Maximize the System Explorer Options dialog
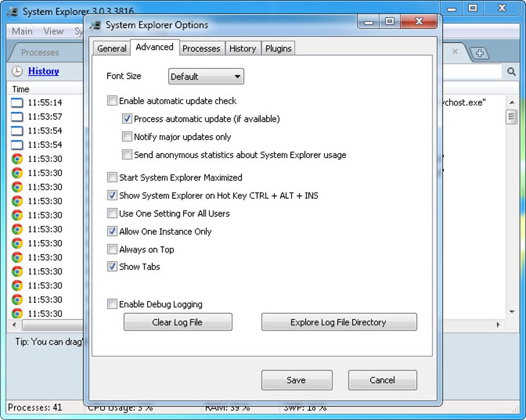This screenshot has height=420, width=526. 389,22
